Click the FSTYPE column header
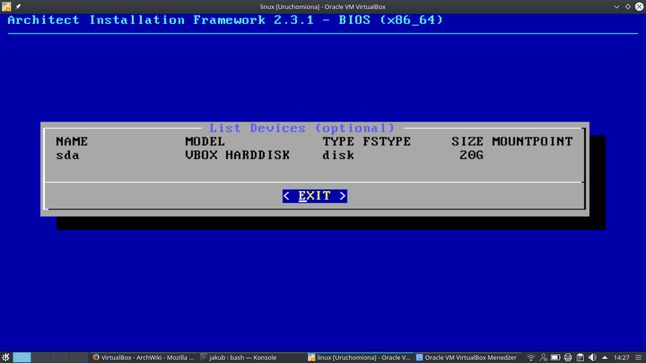The height and width of the screenshot is (363, 646). (386, 141)
